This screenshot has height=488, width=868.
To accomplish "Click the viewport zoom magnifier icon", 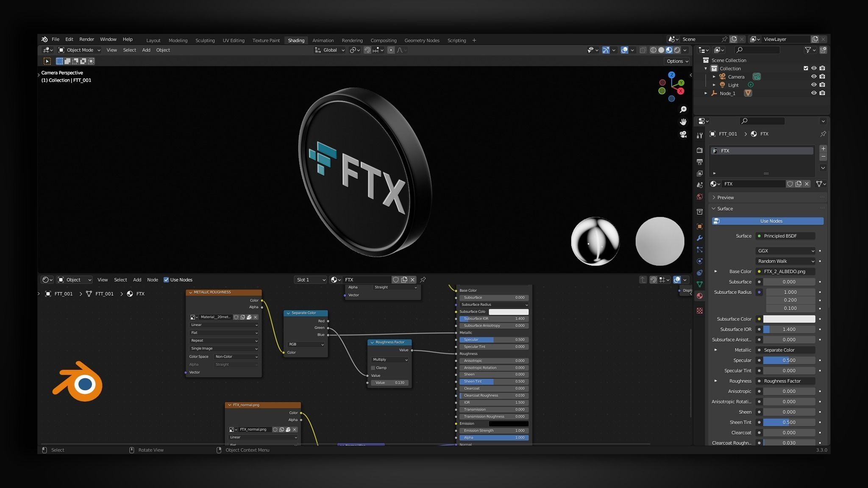I will tap(683, 110).
